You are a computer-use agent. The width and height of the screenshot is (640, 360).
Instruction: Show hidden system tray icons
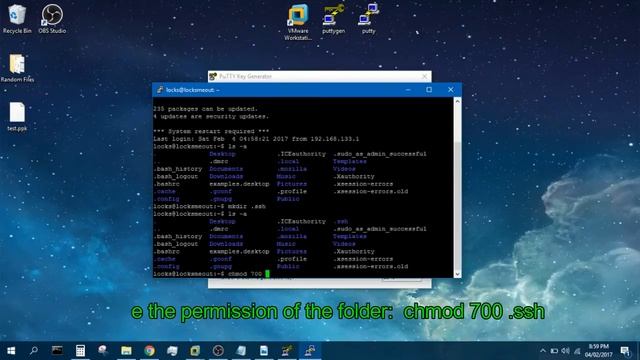tap(542, 351)
